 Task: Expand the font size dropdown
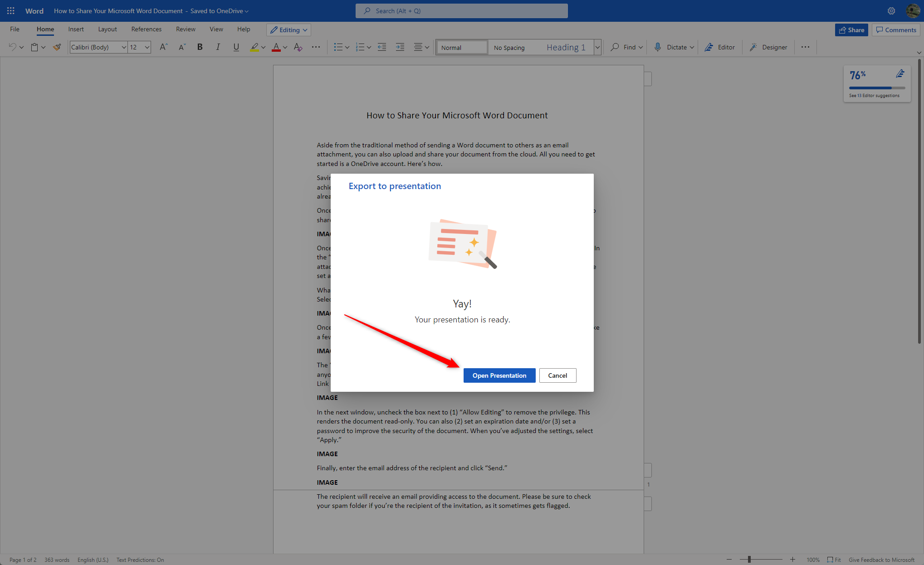(x=146, y=47)
